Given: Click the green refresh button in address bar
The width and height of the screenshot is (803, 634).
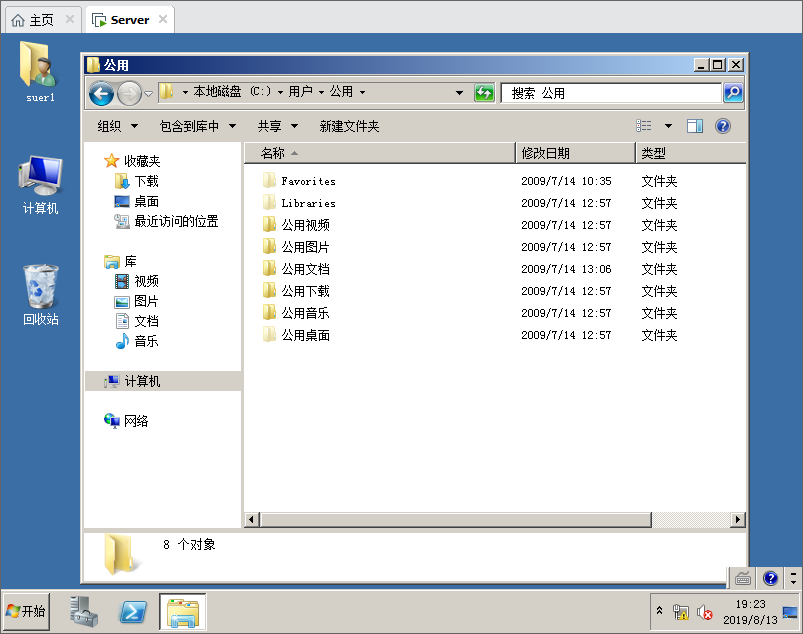Looking at the screenshot, I should click(x=484, y=93).
